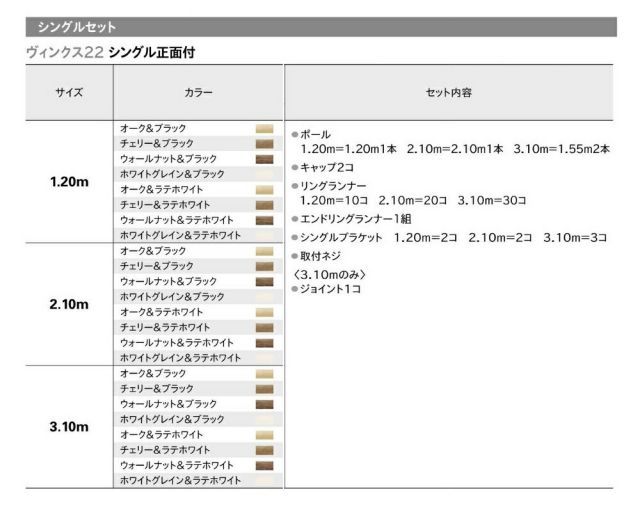The height and width of the screenshot is (512, 640).
Task: Click the ジョイント1コ bullet item
Action: tap(330, 288)
